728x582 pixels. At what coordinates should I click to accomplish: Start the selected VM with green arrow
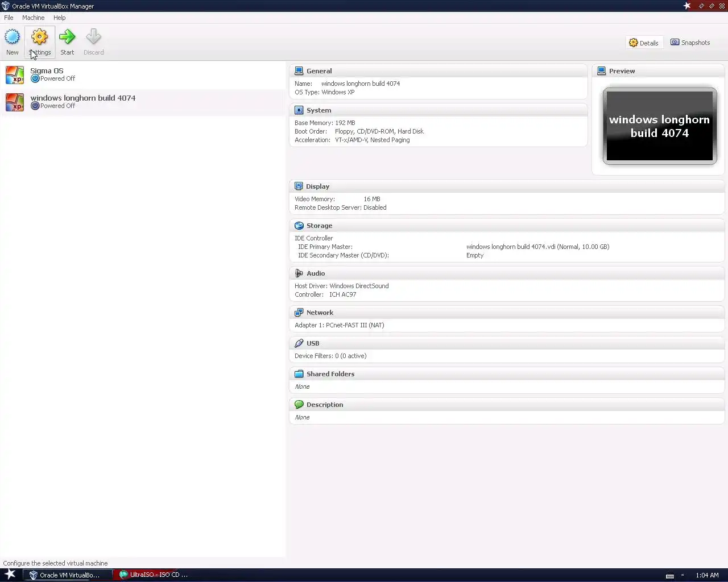(67, 38)
